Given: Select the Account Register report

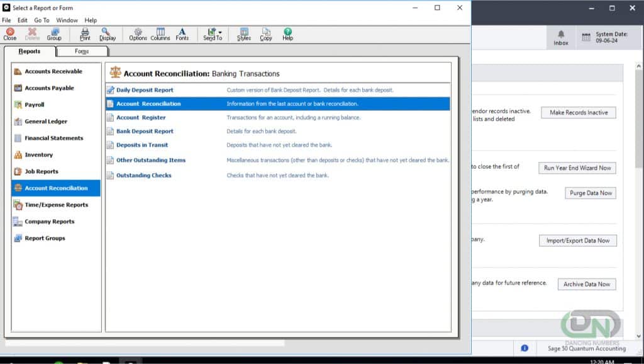Looking at the screenshot, I should click(x=278, y=118).
